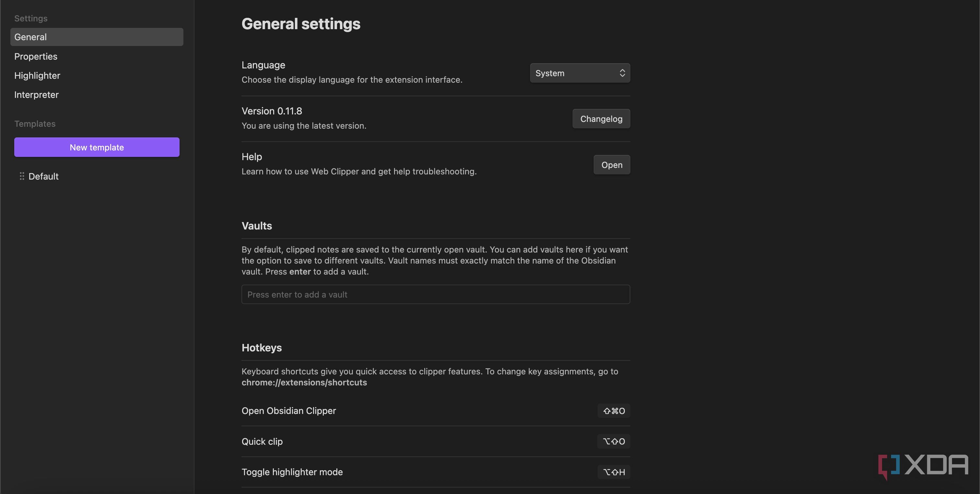980x494 pixels.
Task: Click the 'Settings' sidebar heading
Action: pos(31,18)
